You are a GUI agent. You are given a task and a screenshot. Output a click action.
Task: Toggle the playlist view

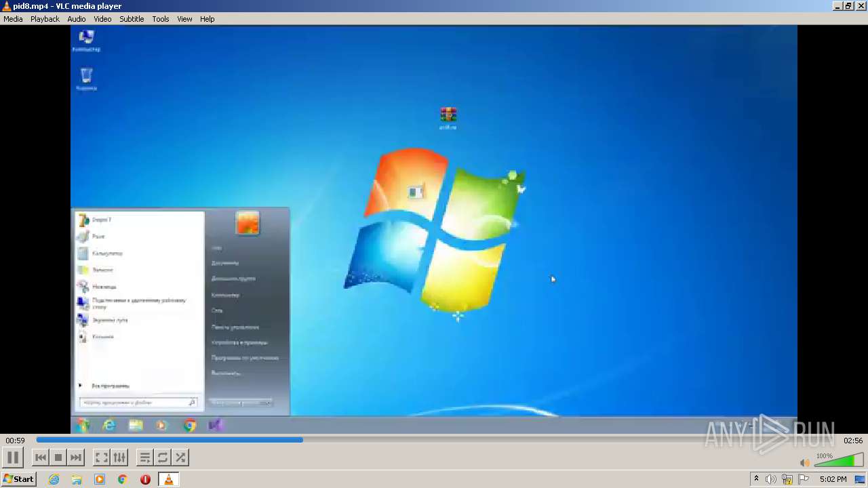point(144,457)
